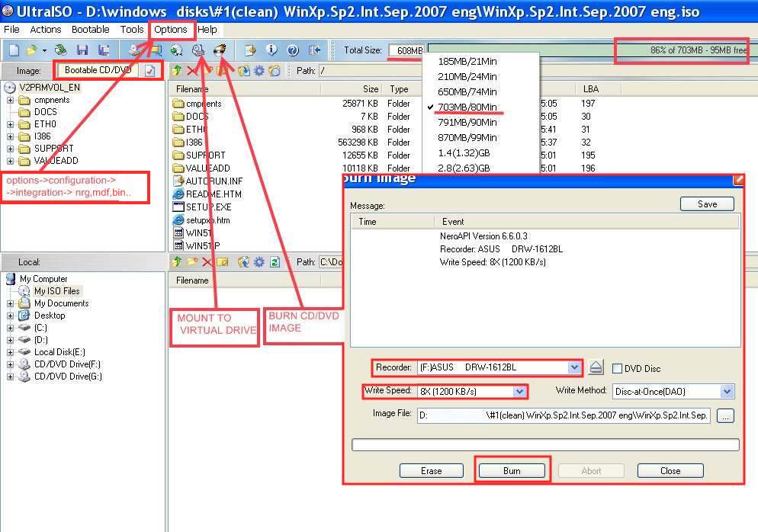758x532 pixels.
Task: Click the Open CD/DVD icon in toolbar
Action: click(x=60, y=50)
